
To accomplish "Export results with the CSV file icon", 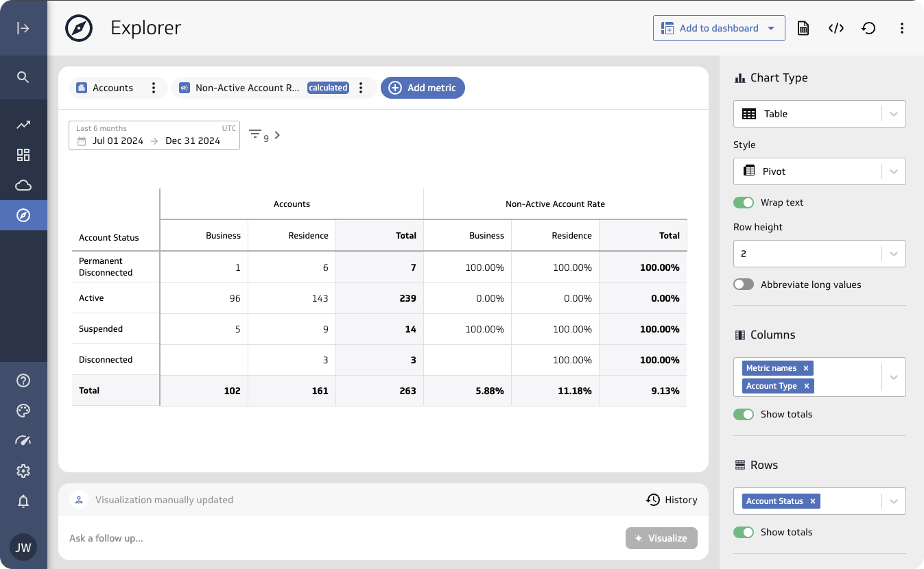I will 803,28.
